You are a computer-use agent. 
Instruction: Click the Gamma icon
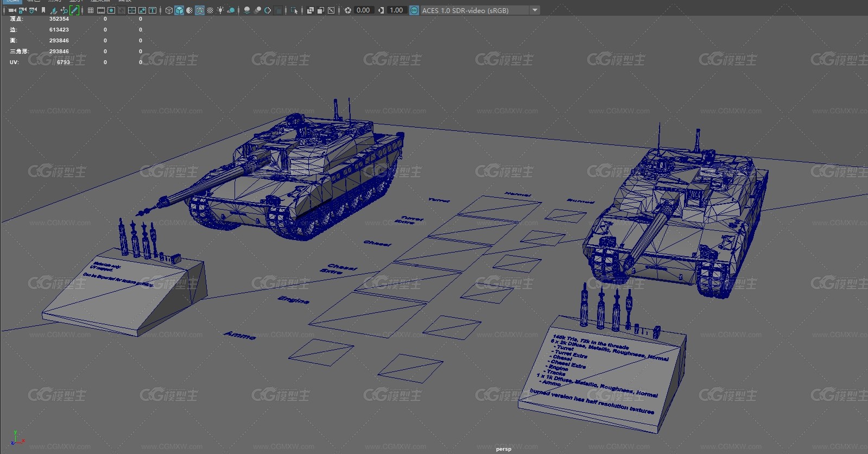pyautogui.click(x=381, y=10)
